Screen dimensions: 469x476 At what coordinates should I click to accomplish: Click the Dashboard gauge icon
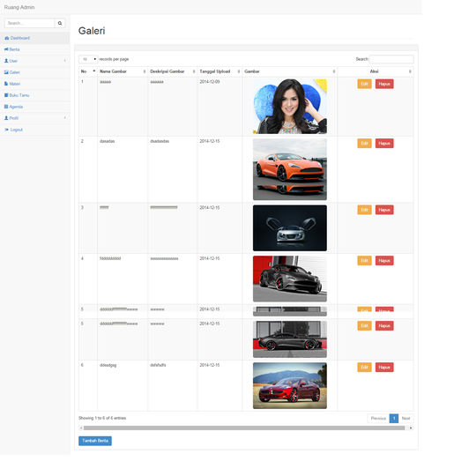click(x=7, y=38)
